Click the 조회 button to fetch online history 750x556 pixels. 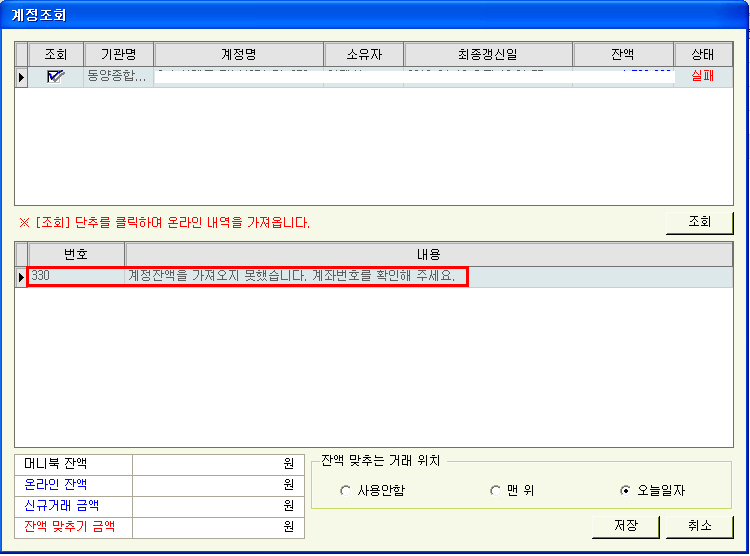click(x=699, y=222)
